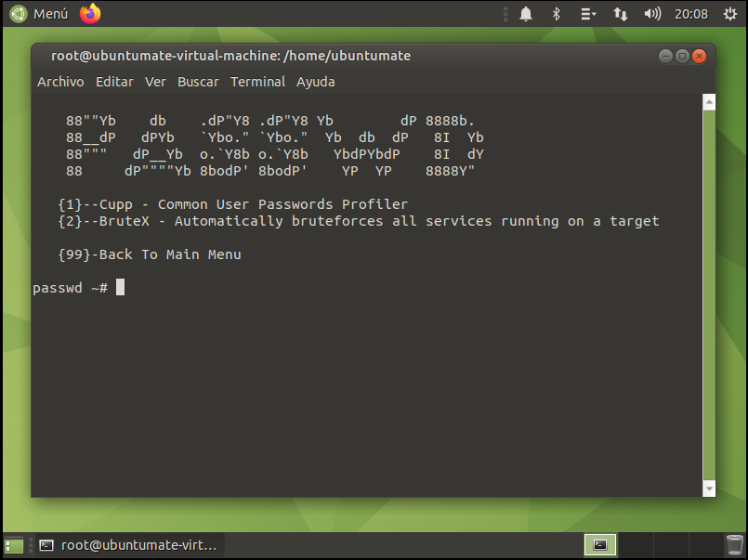Click the passwd ~# prompt text
This screenshot has height=560, width=748.
70,288
